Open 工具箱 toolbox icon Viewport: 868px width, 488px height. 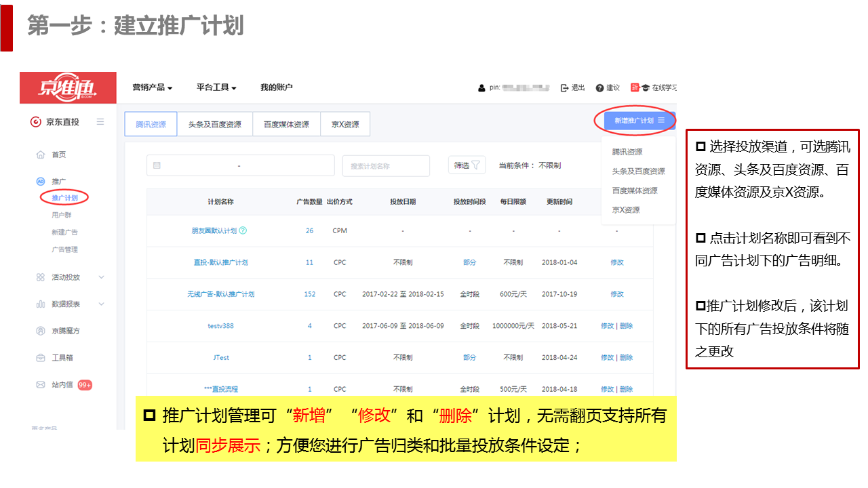40,358
